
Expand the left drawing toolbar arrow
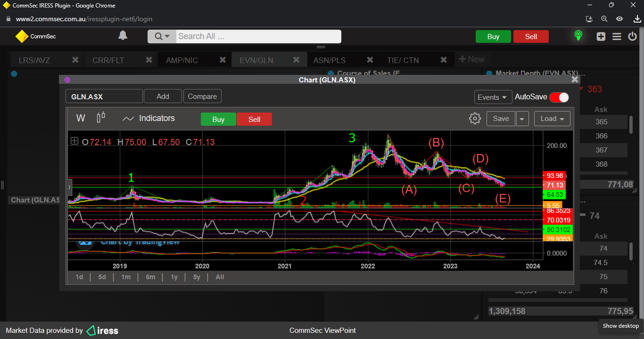tap(69, 187)
